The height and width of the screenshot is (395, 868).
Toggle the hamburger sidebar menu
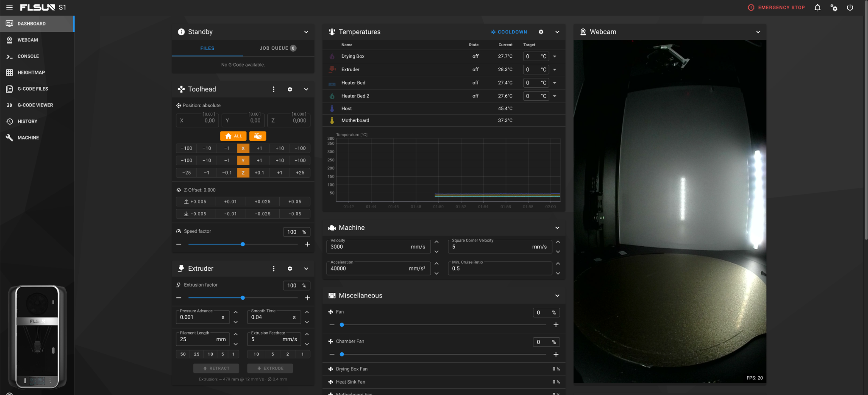click(x=9, y=8)
